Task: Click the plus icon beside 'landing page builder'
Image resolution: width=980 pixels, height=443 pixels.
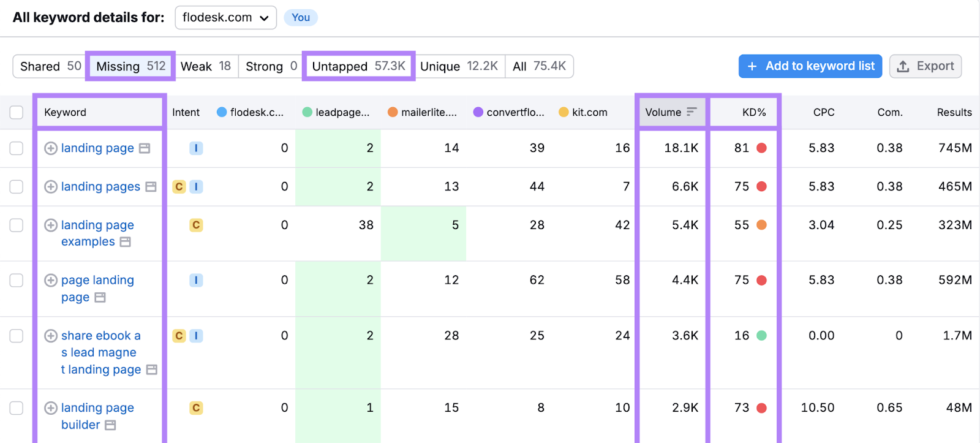Action: coord(51,408)
